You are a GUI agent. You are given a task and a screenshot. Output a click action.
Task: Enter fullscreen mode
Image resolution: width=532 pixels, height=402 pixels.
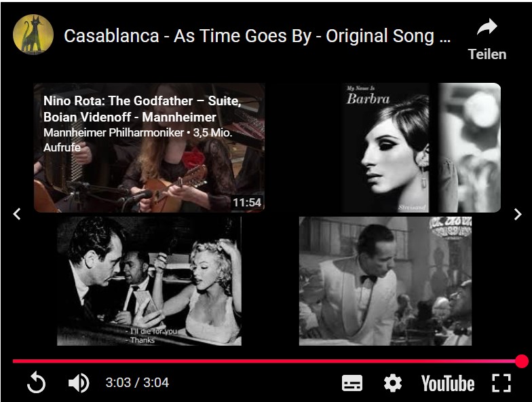[501, 383]
